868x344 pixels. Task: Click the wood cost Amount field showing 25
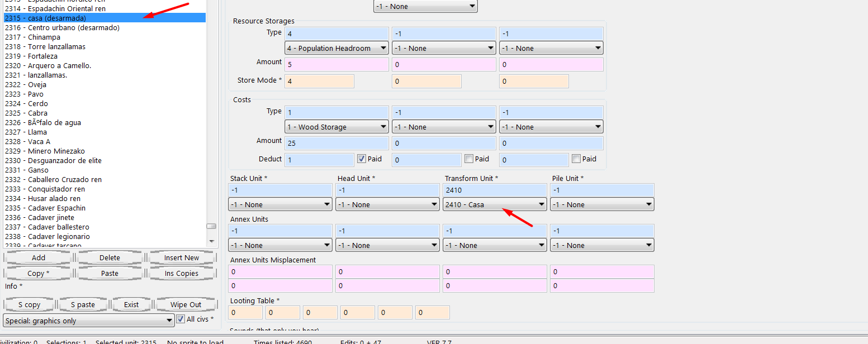click(x=336, y=144)
